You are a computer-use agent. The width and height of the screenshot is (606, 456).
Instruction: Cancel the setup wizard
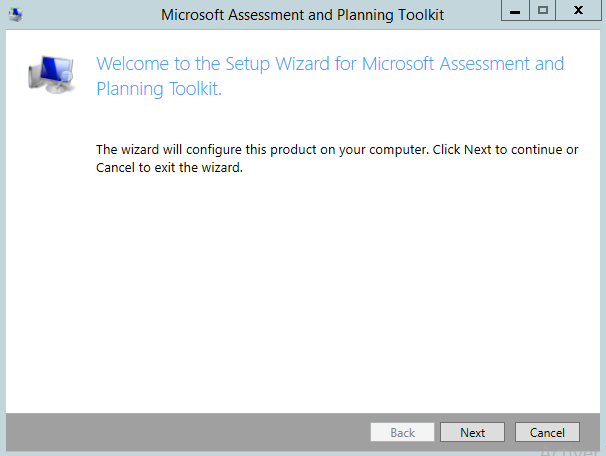point(547,433)
